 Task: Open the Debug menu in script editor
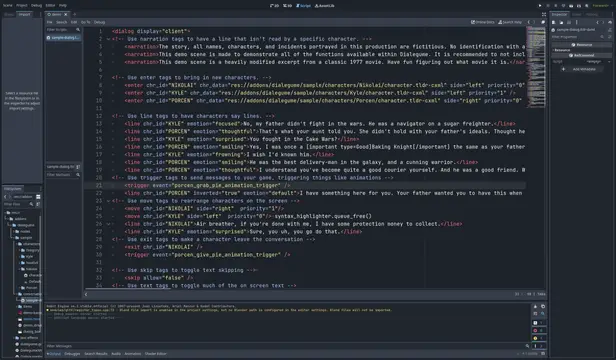[x=99, y=22]
